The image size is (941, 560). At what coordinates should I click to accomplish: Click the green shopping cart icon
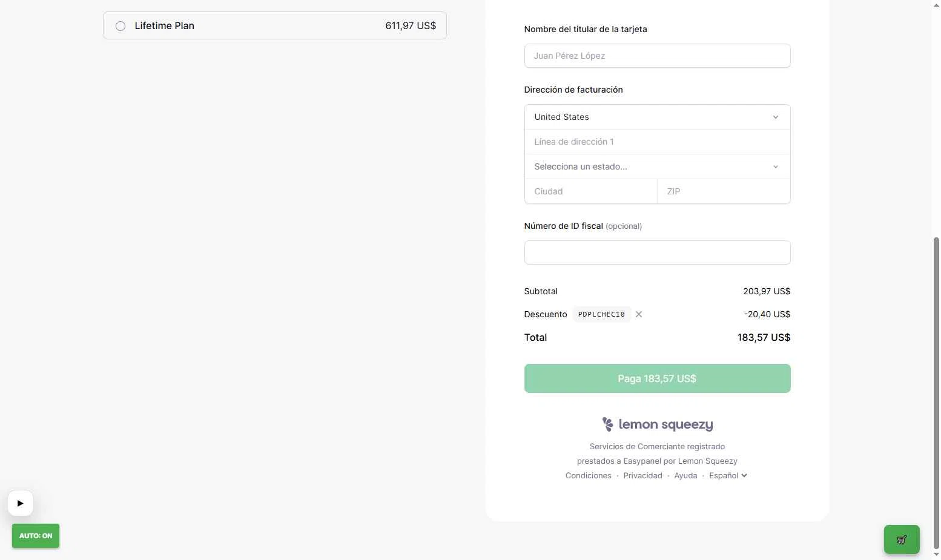pyautogui.click(x=902, y=539)
